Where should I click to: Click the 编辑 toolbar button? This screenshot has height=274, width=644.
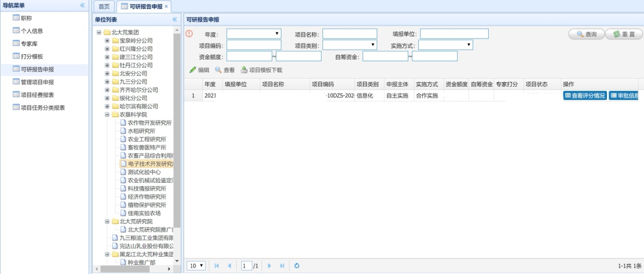coord(199,70)
